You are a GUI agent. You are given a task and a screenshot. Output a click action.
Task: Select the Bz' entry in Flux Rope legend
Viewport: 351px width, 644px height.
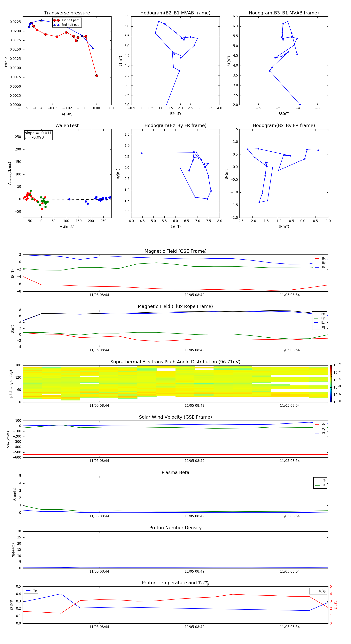(x=320, y=323)
